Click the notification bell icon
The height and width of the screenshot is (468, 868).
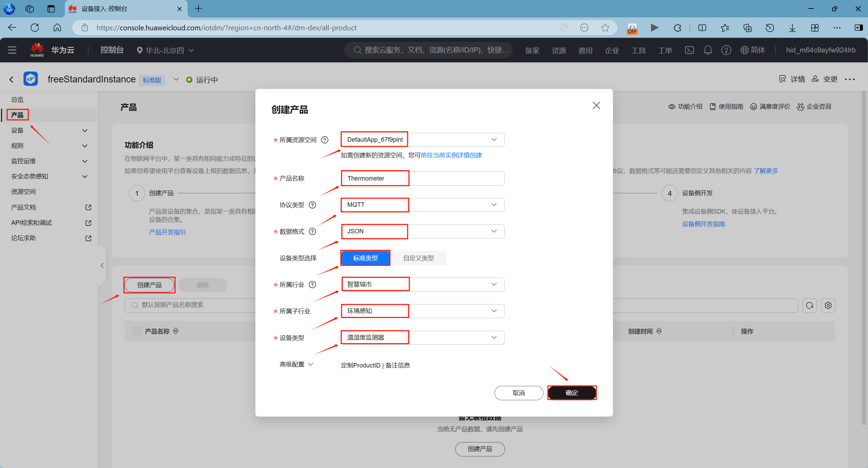708,50
